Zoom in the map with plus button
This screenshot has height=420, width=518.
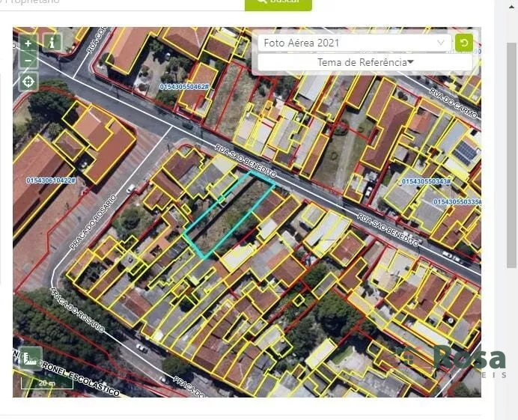[x=28, y=43]
